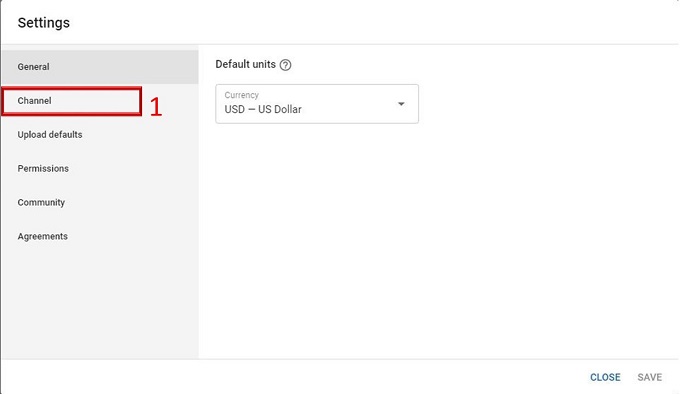Switch to the General settings tab
Screen dimensions: 680x394
click(100, 67)
